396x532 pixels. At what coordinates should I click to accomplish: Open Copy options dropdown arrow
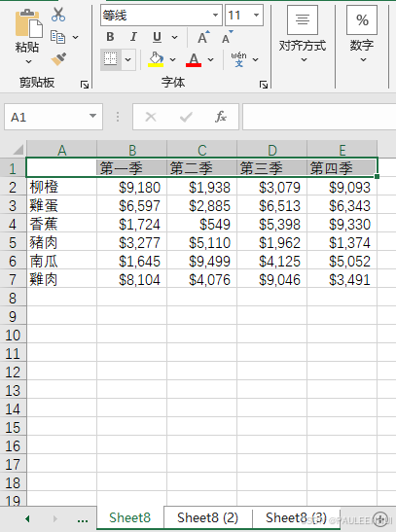(75, 37)
